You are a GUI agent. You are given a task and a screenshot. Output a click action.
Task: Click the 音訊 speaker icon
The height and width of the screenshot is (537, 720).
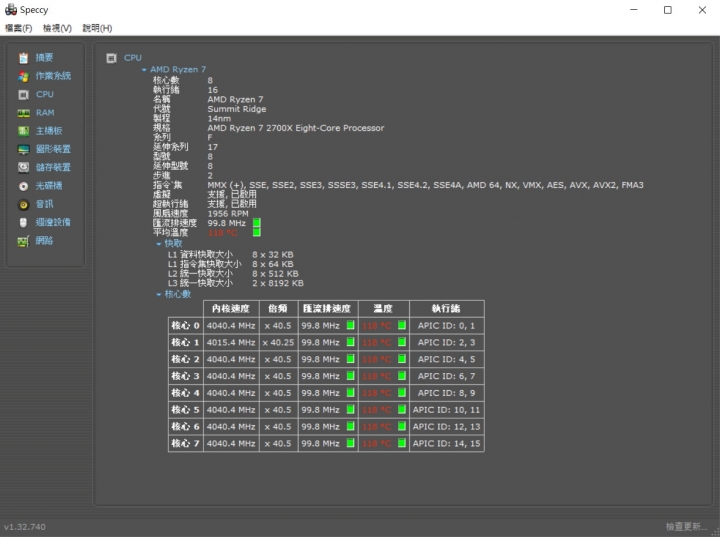point(23,204)
